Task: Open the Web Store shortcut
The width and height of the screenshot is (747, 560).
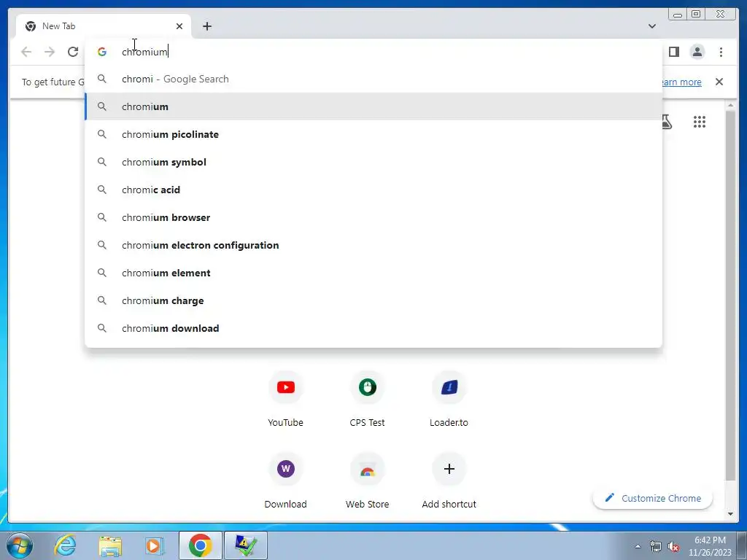Action: coord(368,481)
